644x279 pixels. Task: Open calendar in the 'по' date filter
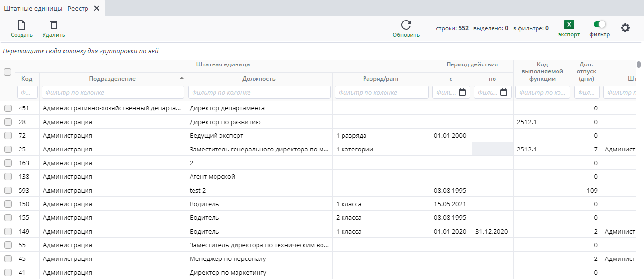(x=504, y=92)
